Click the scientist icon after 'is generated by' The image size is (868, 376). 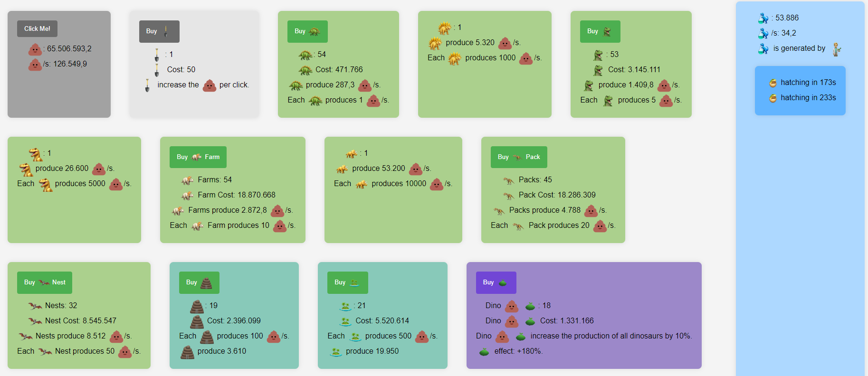coord(837,49)
